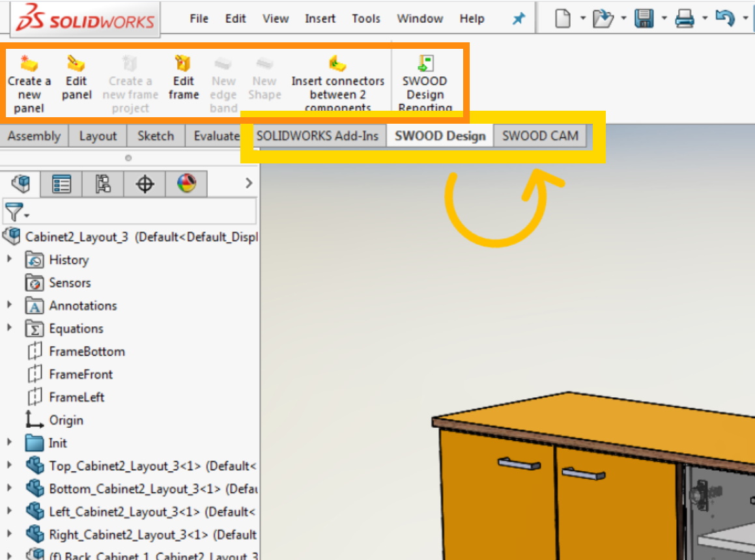Switch to the PropertyManager tab icon
This screenshot has height=560, width=755.
tap(62, 184)
